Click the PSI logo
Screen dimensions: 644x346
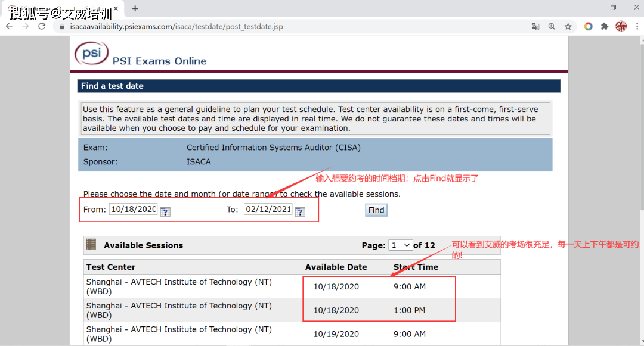coord(92,53)
